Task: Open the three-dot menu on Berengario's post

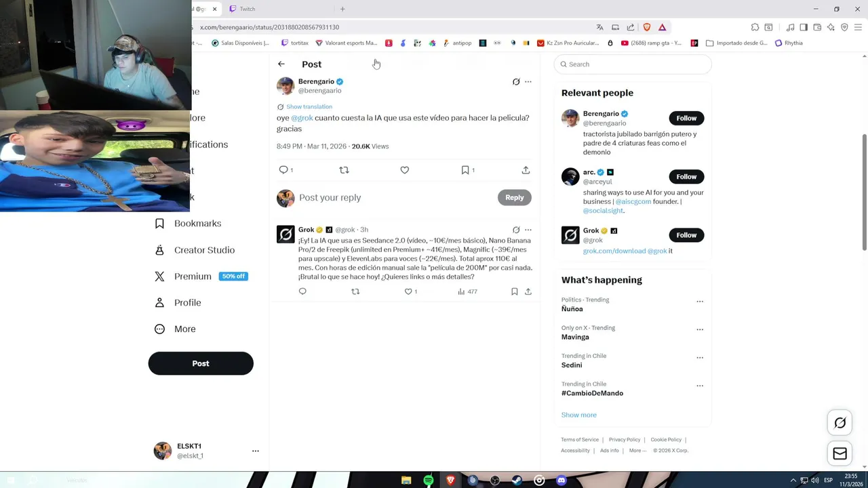Action: pyautogui.click(x=528, y=81)
